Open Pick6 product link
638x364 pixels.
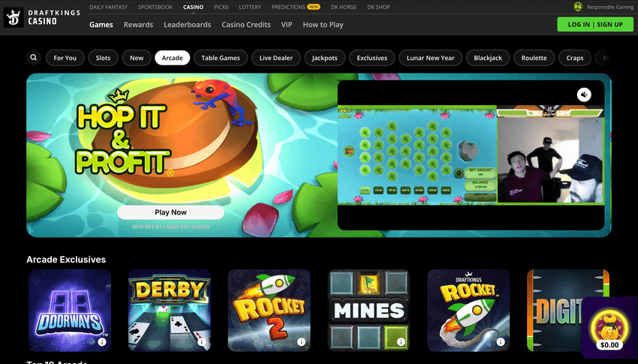coord(221,7)
